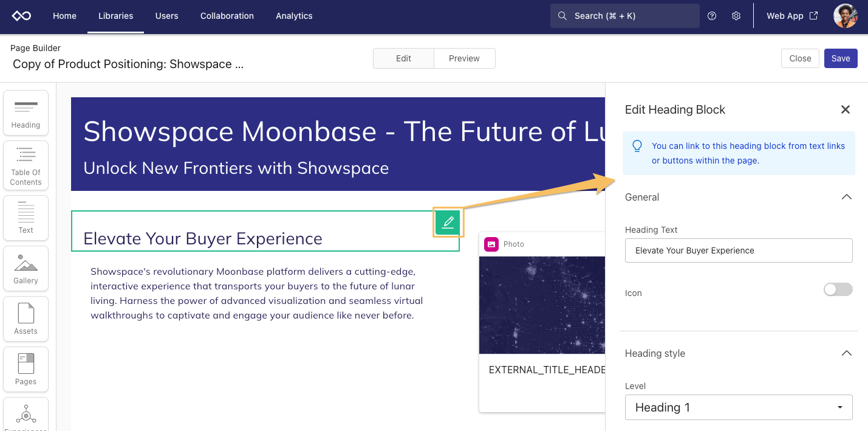Add an Assets block
This screenshot has height=431, width=868.
[x=26, y=319]
